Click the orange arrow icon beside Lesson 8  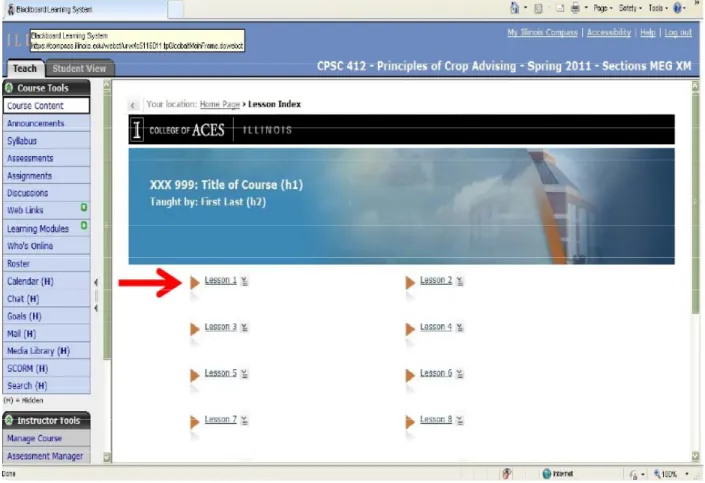[x=410, y=422]
